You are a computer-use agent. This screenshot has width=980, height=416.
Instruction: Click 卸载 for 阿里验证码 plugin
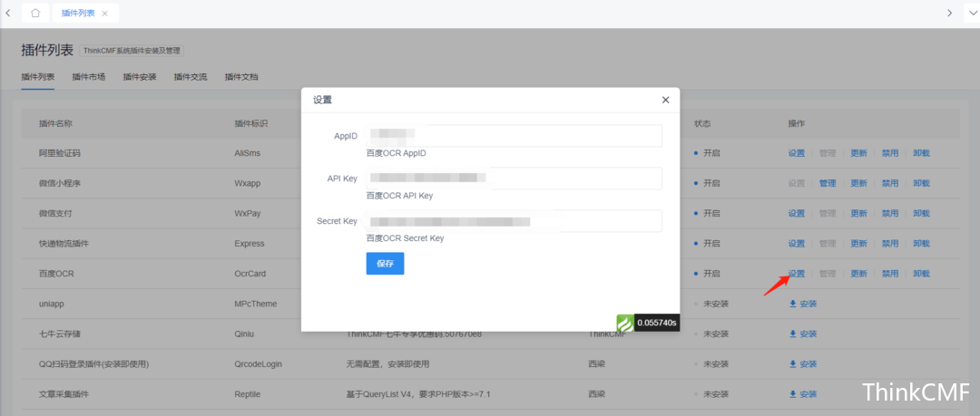point(921,154)
